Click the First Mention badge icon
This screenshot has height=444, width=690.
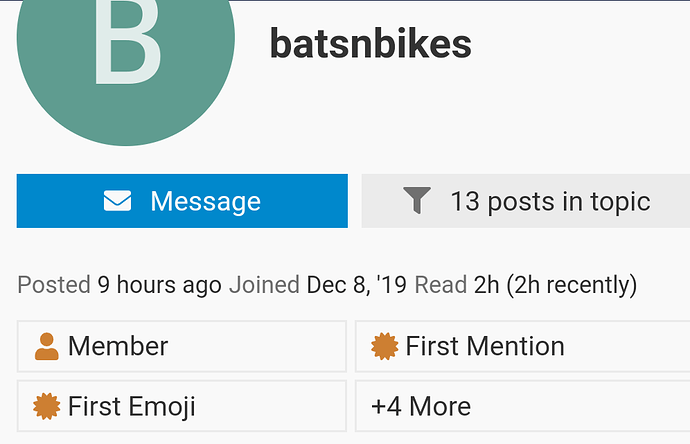click(384, 347)
